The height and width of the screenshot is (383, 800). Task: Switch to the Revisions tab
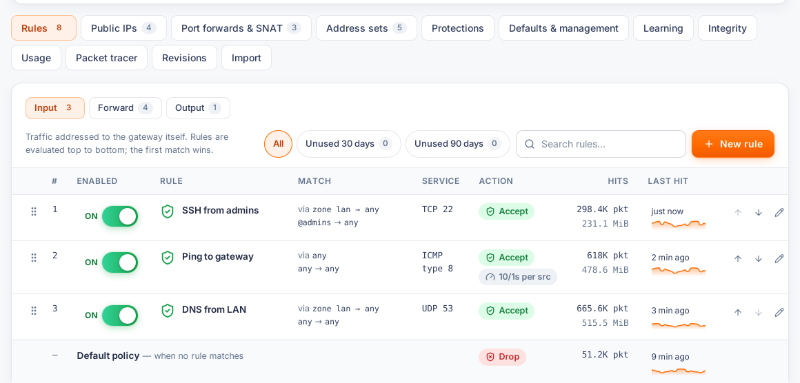(x=184, y=58)
